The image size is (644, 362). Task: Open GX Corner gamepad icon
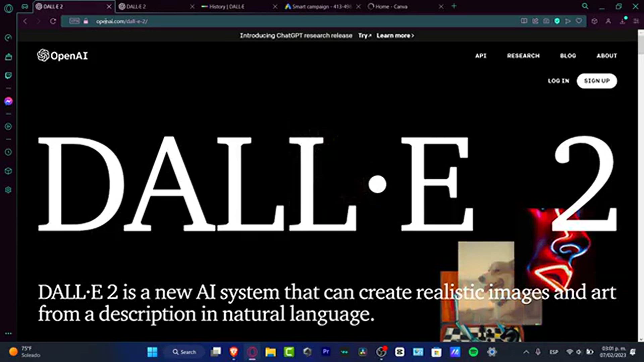click(25, 6)
